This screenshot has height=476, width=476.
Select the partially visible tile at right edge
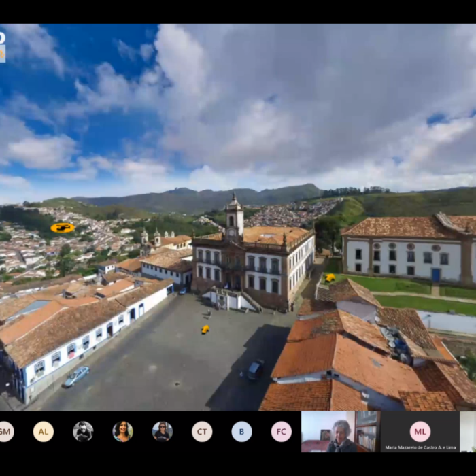[x=469, y=432]
